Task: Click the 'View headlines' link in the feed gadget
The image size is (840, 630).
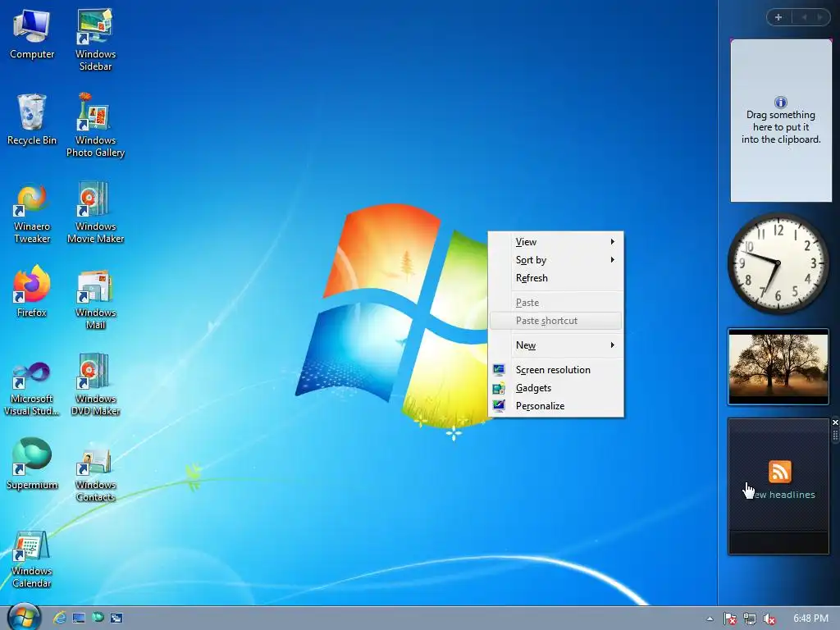Action: click(x=782, y=495)
